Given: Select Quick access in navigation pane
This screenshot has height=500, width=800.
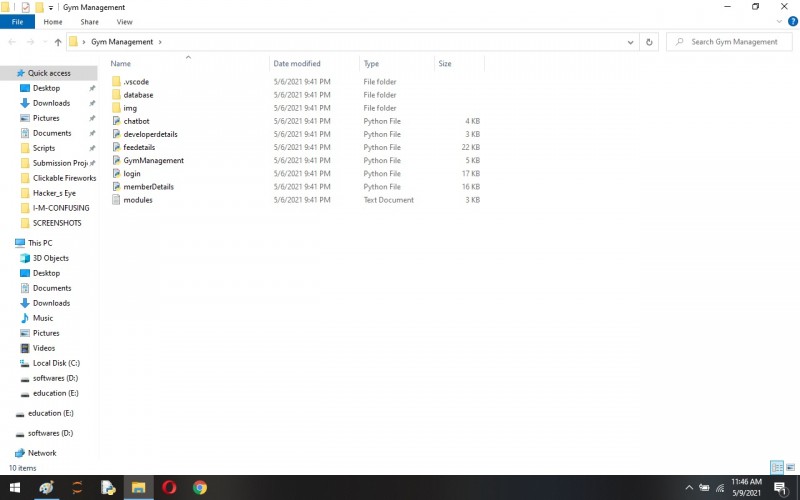Looking at the screenshot, I should (x=49, y=73).
